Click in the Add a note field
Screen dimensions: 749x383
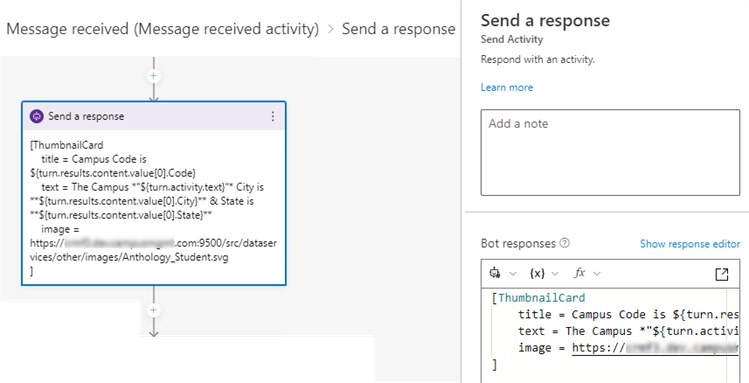click(x=610, y=152)
